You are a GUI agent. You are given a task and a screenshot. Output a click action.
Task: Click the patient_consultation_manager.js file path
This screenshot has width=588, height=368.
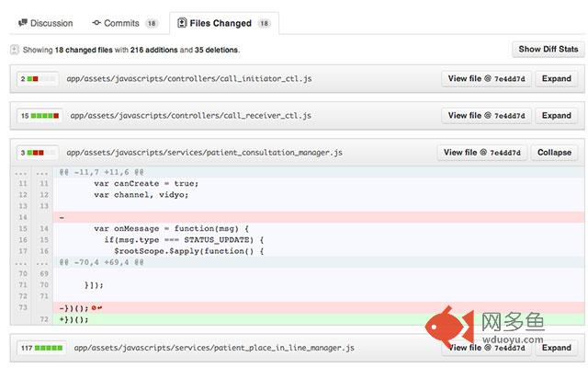click(204, 153)
